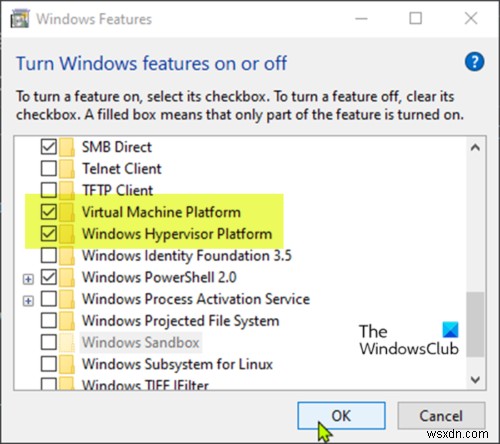The image size is (500, 444).
Task: Enable the Windows Subsystem for Linux checkbox
Action: [x=49, y=364]
